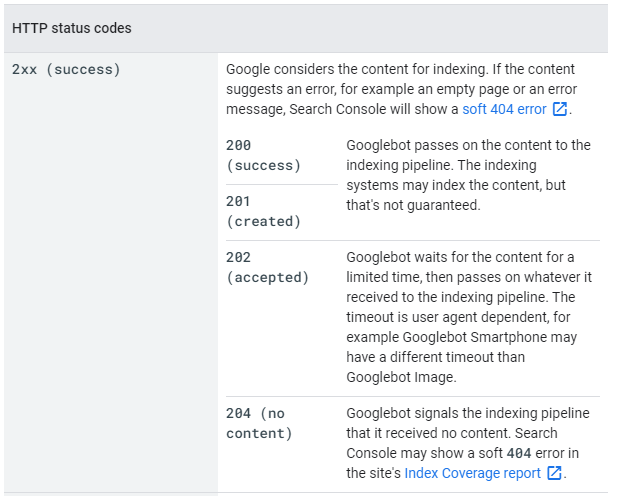Click the external-link icon after Index Coverage report
This screenshot has height=496, width=639.
coord(554,473)
